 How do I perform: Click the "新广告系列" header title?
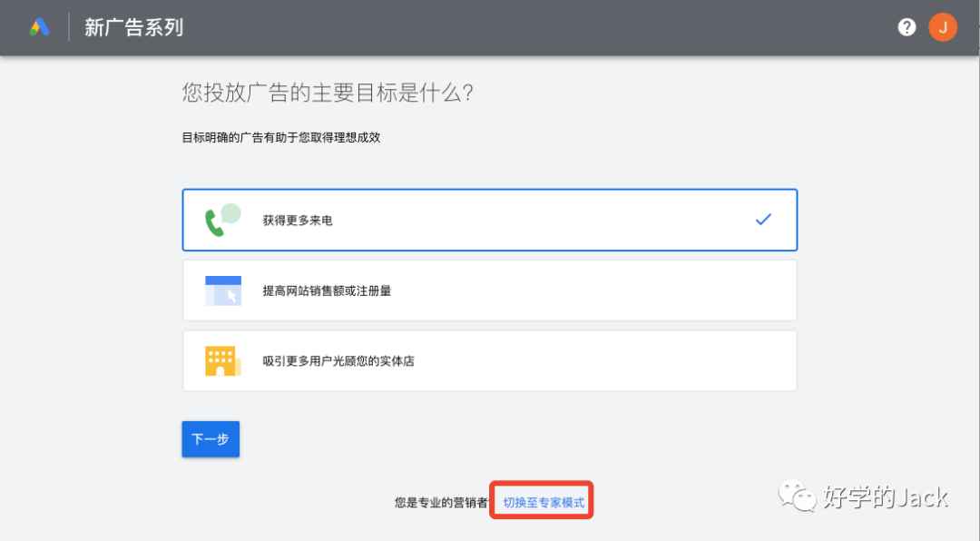pos(132,28)
